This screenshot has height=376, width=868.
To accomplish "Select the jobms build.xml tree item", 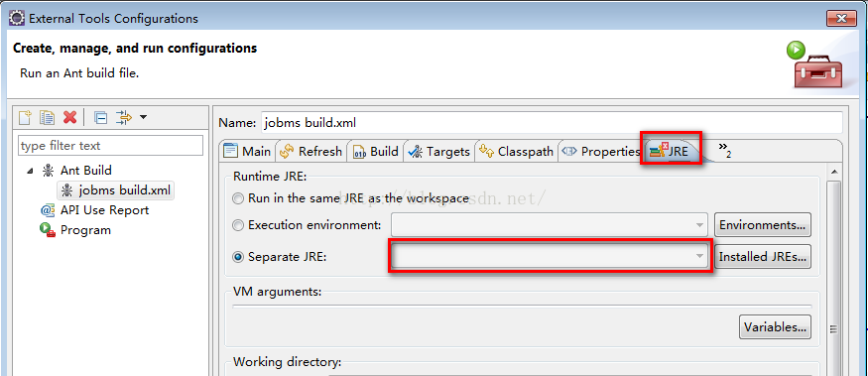I will (116, 190).
